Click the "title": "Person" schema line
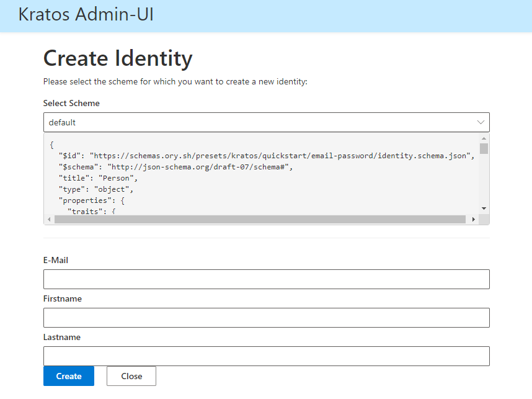This screenshot has height=399, width=532. pyautogui.click(x=98, y=178)
